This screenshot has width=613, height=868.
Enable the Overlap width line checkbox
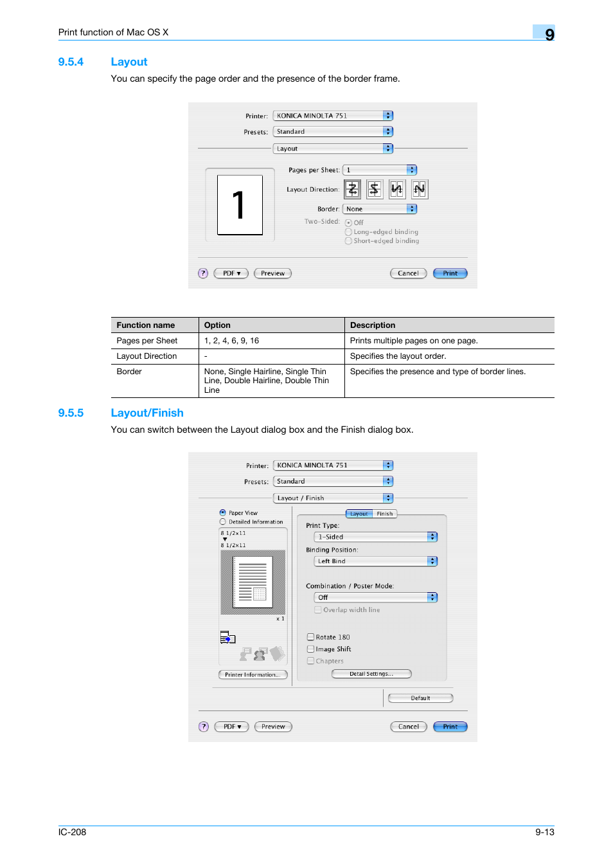point(317,610)
